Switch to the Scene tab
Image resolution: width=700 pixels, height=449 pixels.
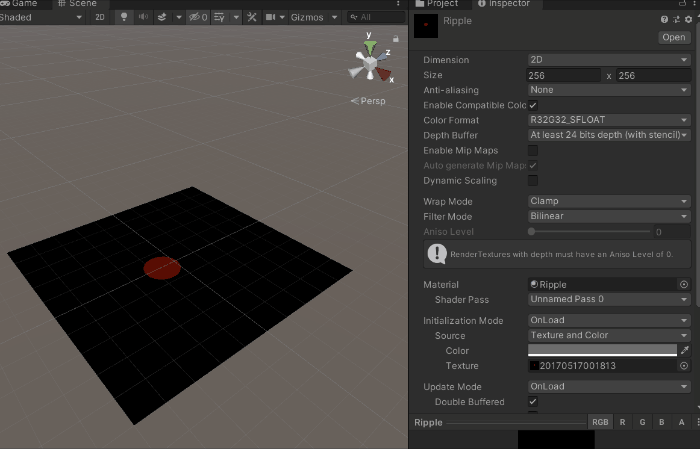point(77,4)
